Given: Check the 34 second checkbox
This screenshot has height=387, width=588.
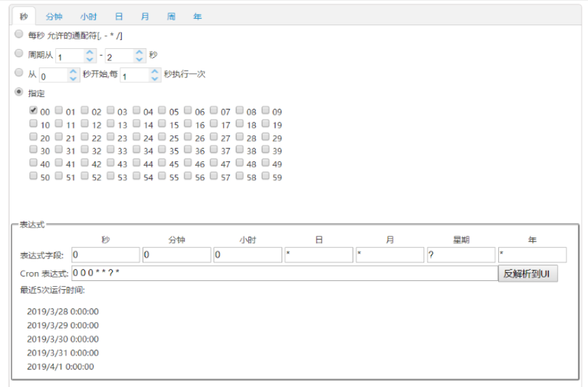Looking at the screenshot, I should tap(137, 150).
